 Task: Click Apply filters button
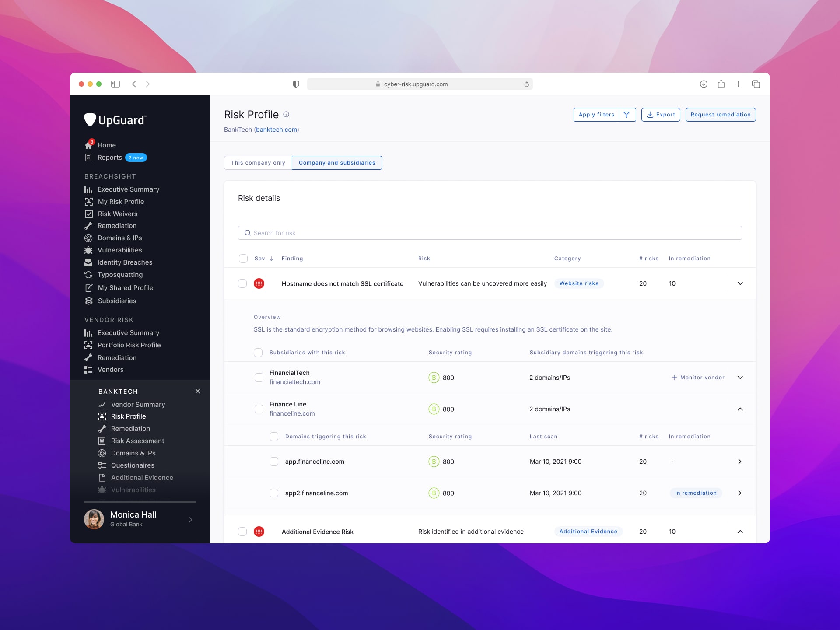point(596,115)
